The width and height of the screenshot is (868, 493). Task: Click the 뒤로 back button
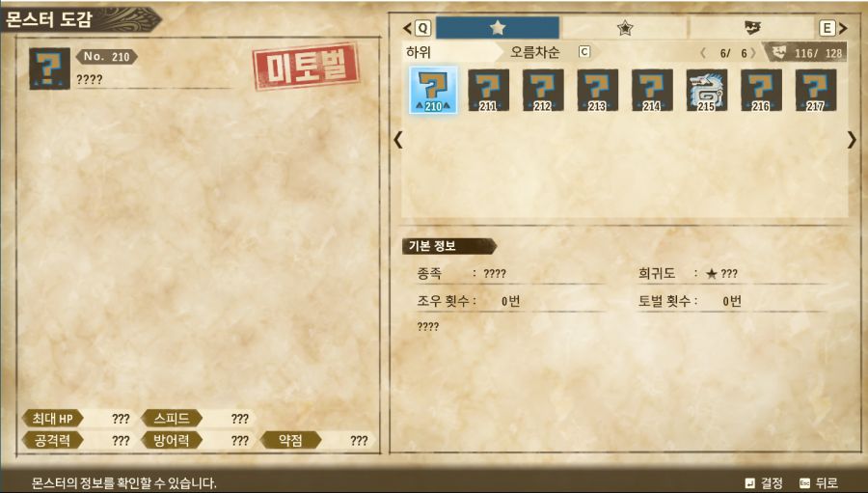pos(819,483)
